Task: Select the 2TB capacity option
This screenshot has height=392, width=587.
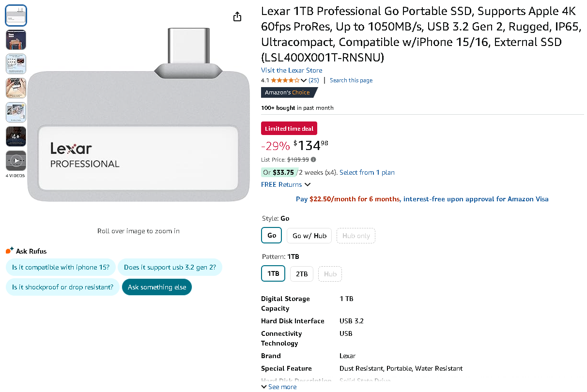Action: point(301,273)
